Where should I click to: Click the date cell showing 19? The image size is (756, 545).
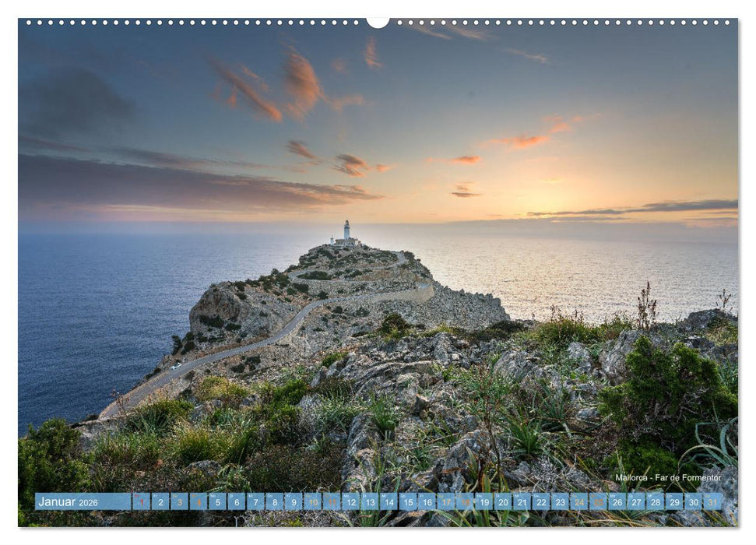pyautogui.click(x=485, y=505)
